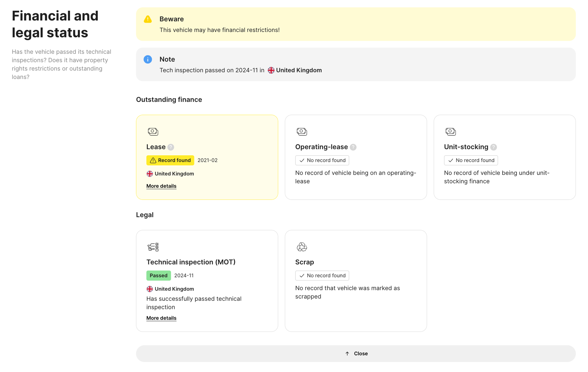This screenshot has height=372, width=588.
Task: Click No record found badge in Scrap
Action: [x=322, y=275]
